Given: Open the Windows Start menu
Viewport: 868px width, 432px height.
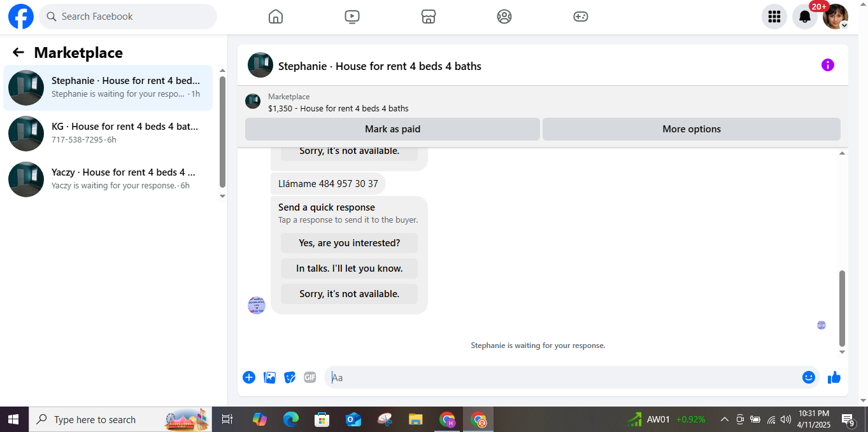Looking at the screenshot, I should pyautogui.click(x=14, y=419).
